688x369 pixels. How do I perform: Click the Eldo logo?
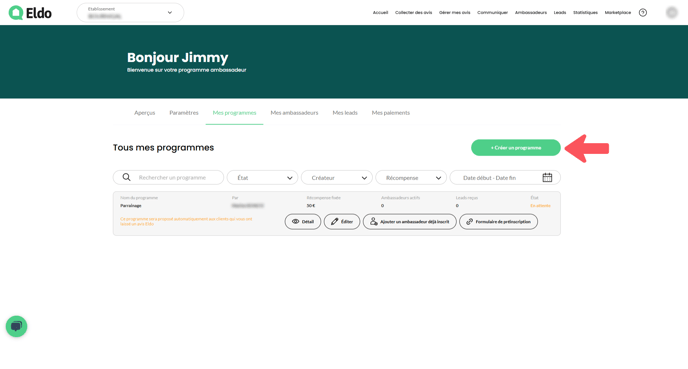(30, 13)
